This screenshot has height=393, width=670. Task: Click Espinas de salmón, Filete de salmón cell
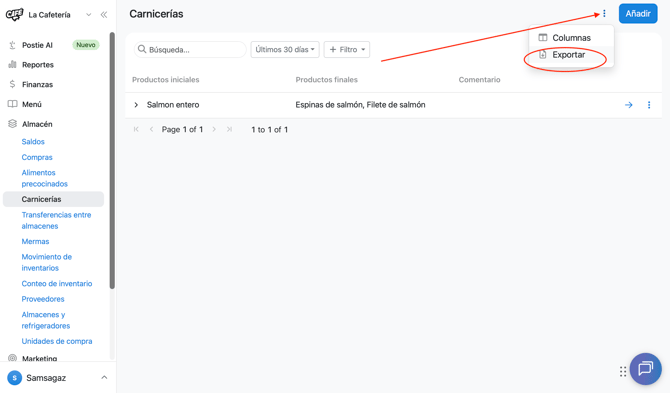tap(360, 105)
